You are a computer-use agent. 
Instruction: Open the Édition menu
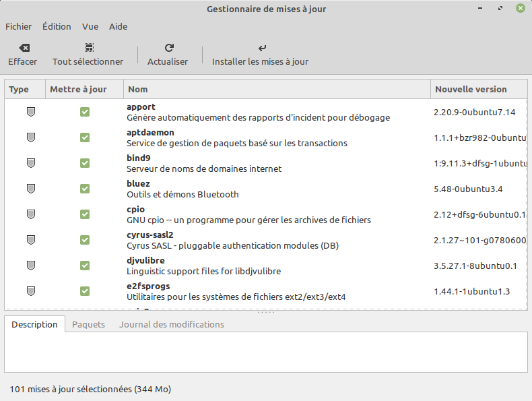57,26
